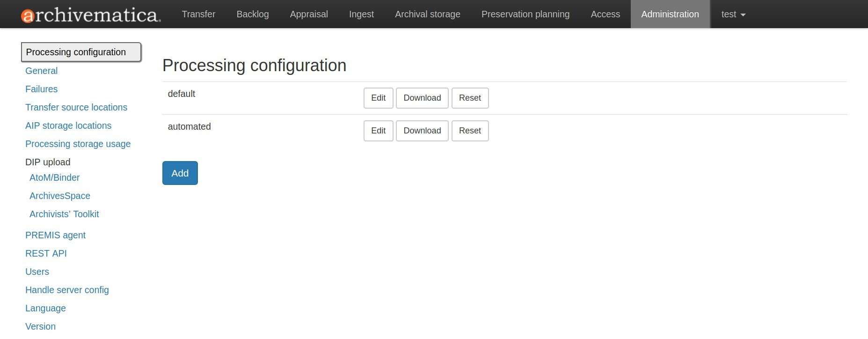Screen dimensions: 868x339
Task: Navigate to REST API settings
Action: pos(46,253)
